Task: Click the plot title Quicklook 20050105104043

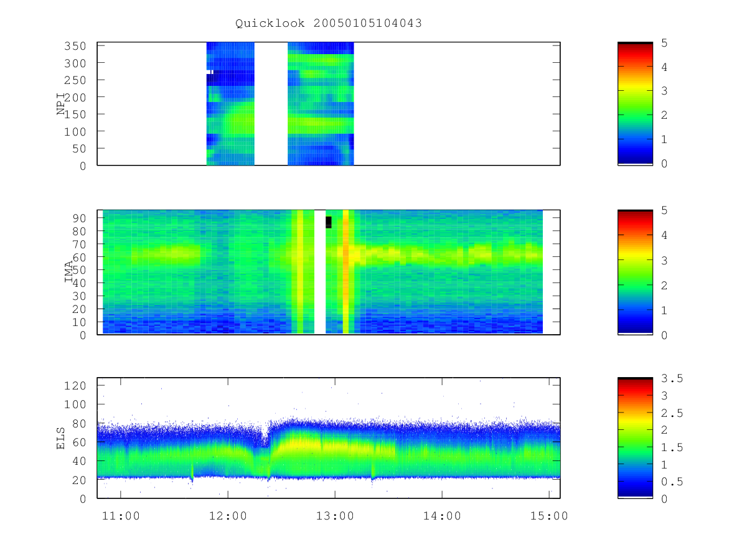Action: pyautogui.click(x=329, y=23)
